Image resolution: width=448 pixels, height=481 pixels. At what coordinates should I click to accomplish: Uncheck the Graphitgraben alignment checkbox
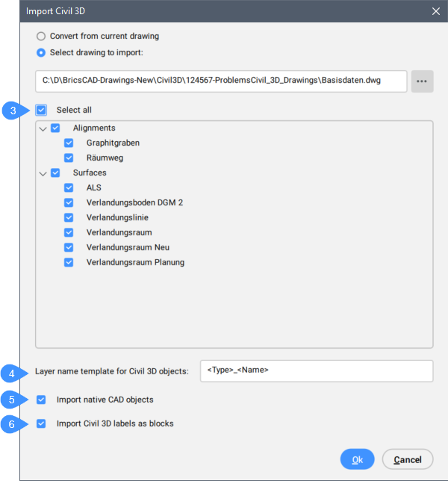point(69,143)
